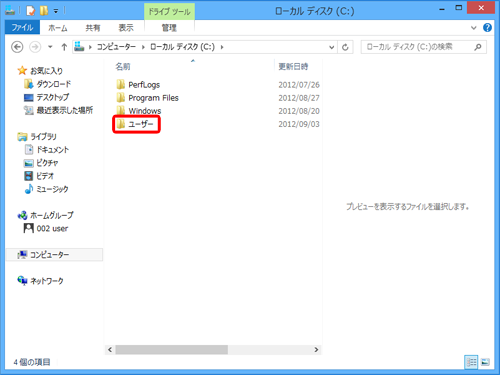500x375 pixels.
Task: Expand the root breadcrumb arrow
Action: pos(90,47)
